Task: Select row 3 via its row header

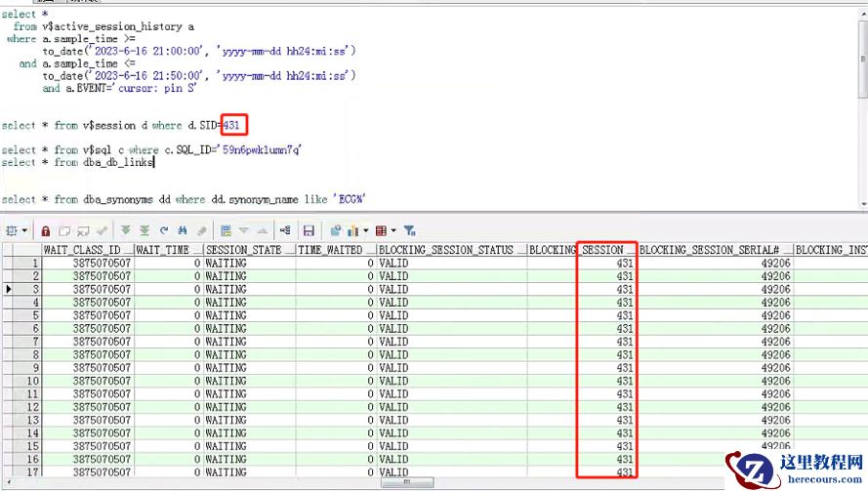Action: pos(21,290)
